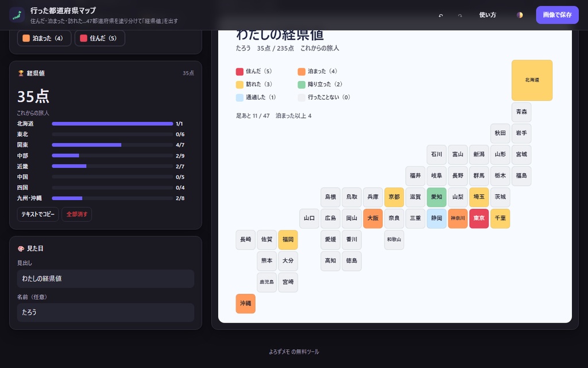Select the 泊まった (4) paint chip

44,39
